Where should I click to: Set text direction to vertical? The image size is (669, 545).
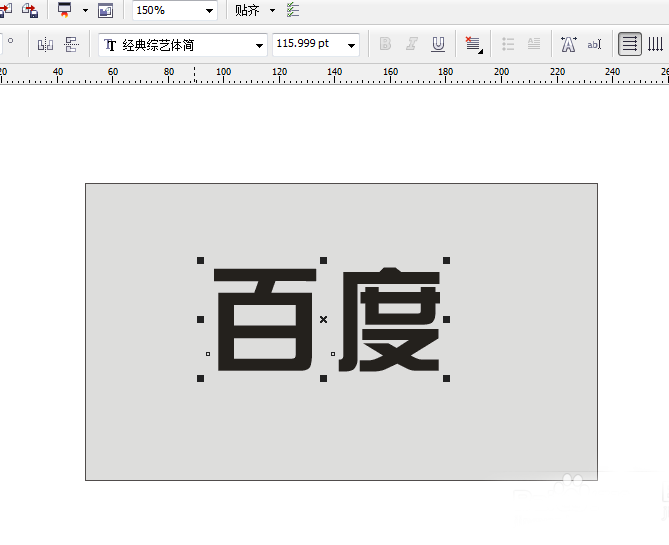655,44
